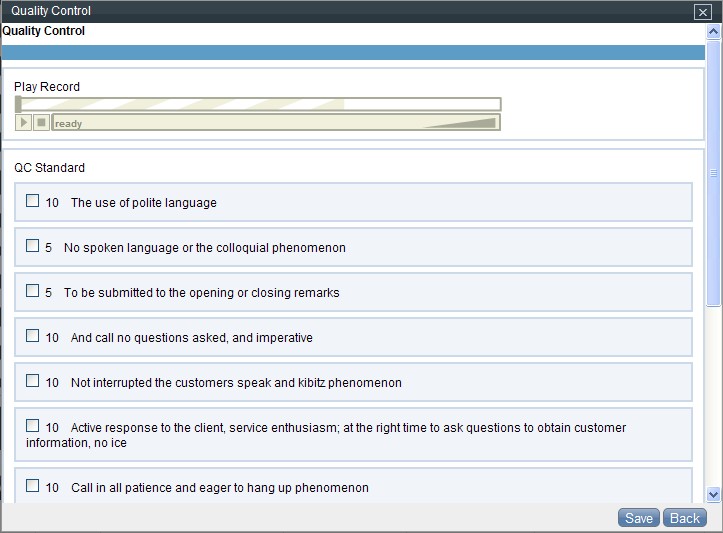Click the playback progress bar

pyautogui.click(x=258, y=104)
